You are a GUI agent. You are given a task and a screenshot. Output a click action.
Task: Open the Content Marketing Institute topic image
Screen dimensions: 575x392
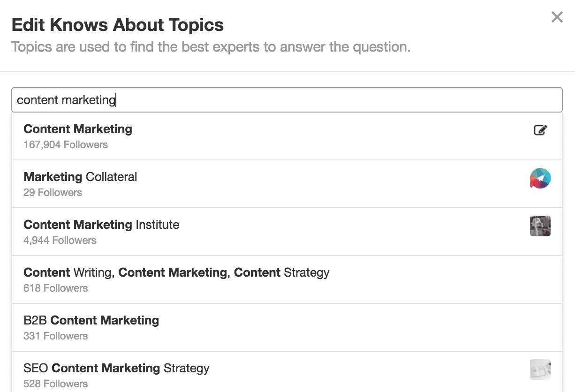point(540,226)
